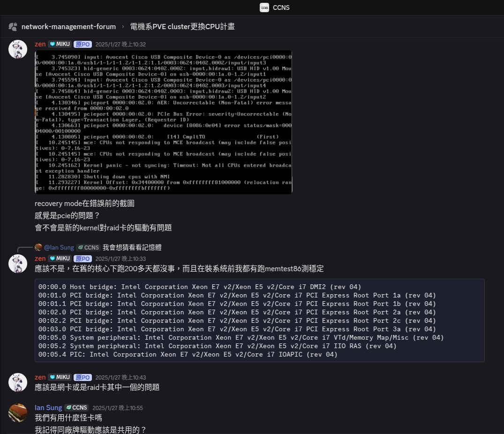Screen dimensions: 504x434
Task: Click Ian Sung's username at 10:55 message
Action: tap(48, 408)
